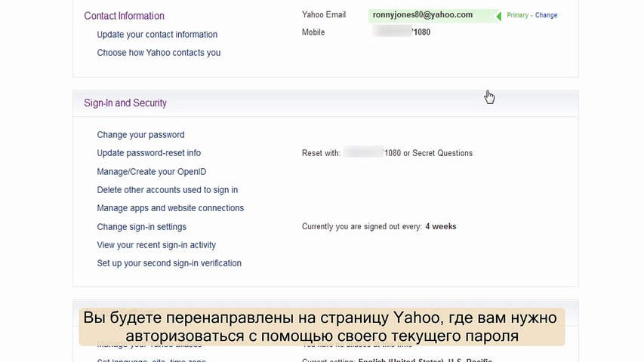Click Change sign-in settings link
The width and height of the screenshot is (644, 362).
tap(141, 227)
